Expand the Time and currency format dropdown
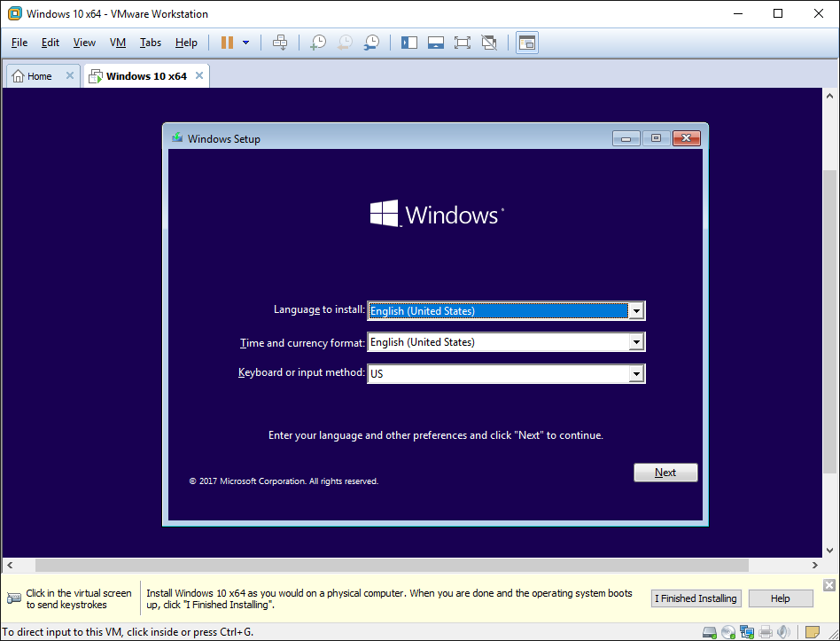 (635, 342)
